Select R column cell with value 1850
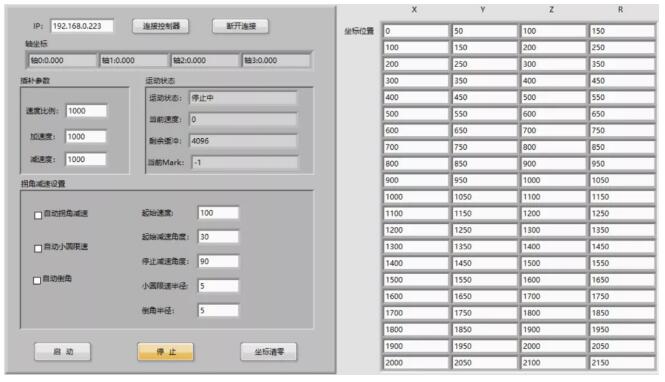The width and height of the screenshot is (665, 382). (622, 313)
